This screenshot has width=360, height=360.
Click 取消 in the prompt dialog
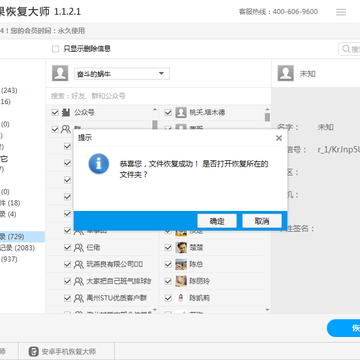[x=262, y=221]
